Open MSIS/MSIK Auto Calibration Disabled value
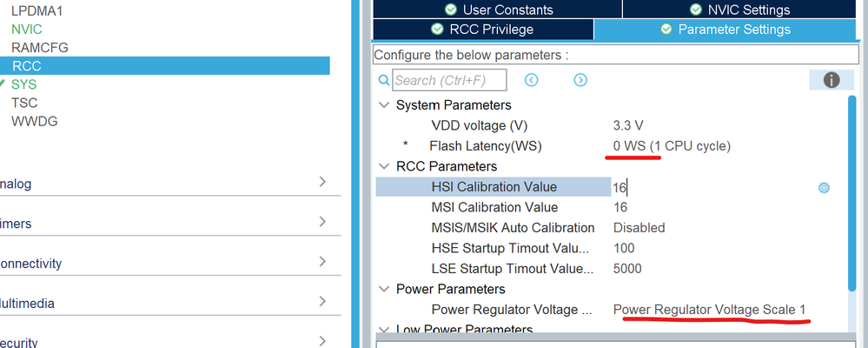This screenshot has height=348, width=868. (x=639, y=228)
